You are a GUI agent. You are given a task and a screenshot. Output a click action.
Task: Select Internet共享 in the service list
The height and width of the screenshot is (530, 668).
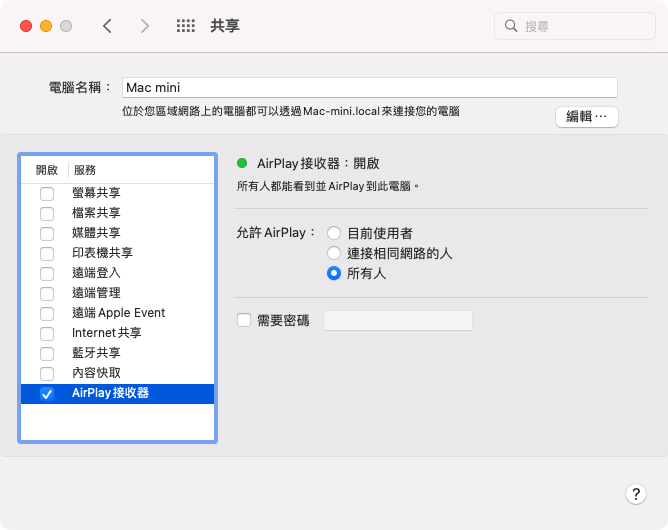coord(106,333)
